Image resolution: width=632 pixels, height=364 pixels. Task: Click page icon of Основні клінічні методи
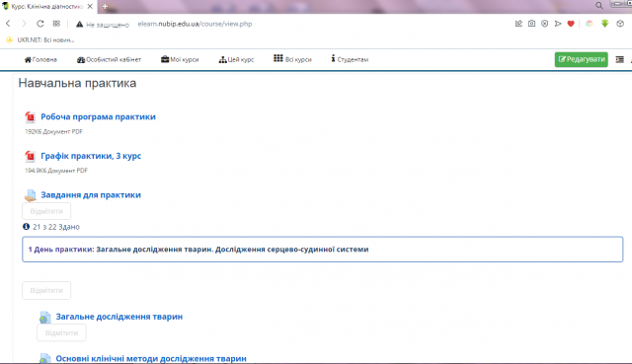(45, 359)
